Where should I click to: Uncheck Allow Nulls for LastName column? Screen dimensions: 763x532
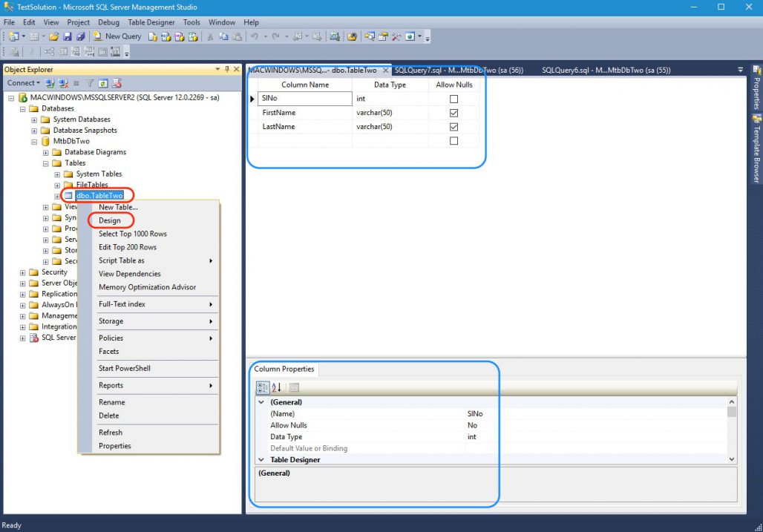454,127
